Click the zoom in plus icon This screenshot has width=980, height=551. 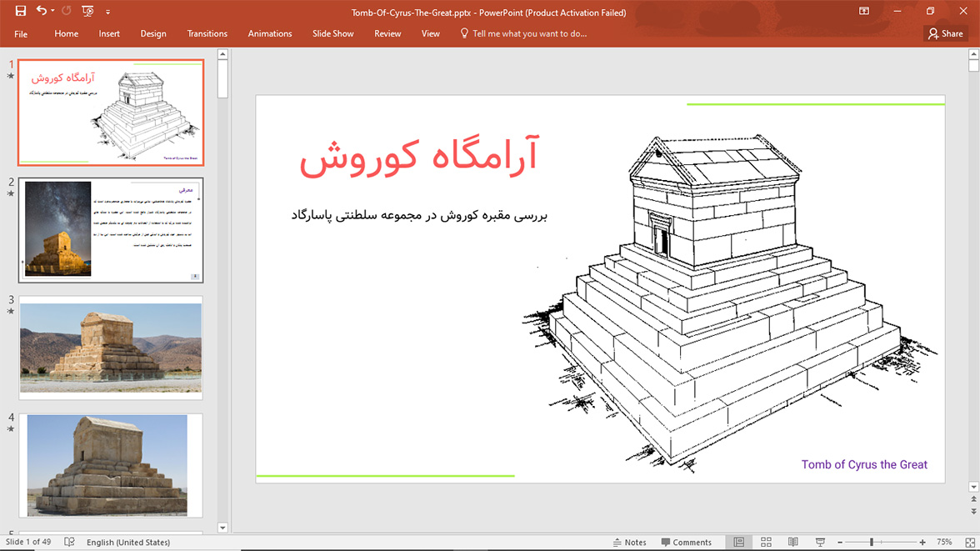[922, 542]
